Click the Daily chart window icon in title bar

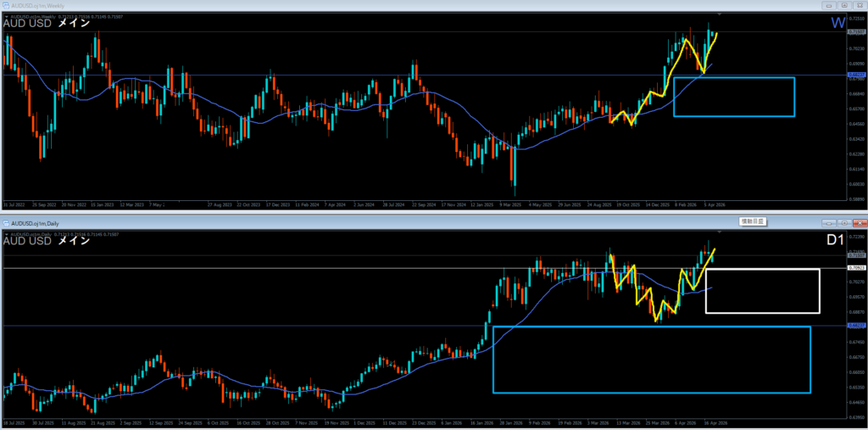click(x=8, y=223)
